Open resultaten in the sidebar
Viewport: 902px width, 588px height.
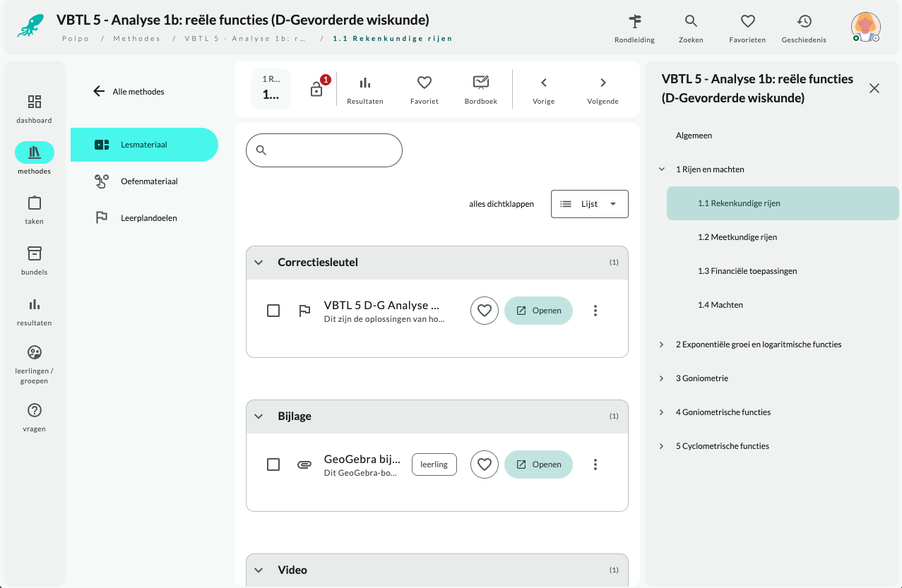(35, 311)
